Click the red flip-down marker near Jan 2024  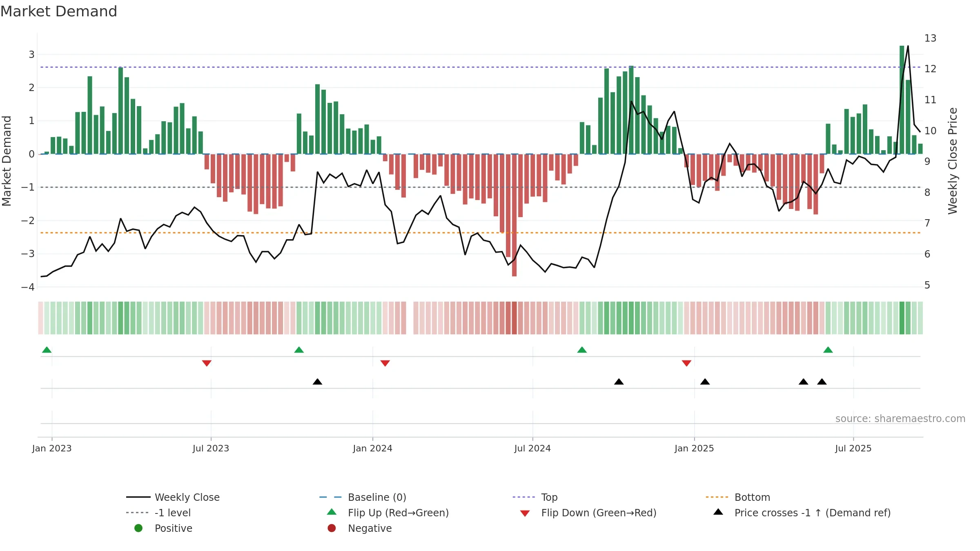[385, 363]
